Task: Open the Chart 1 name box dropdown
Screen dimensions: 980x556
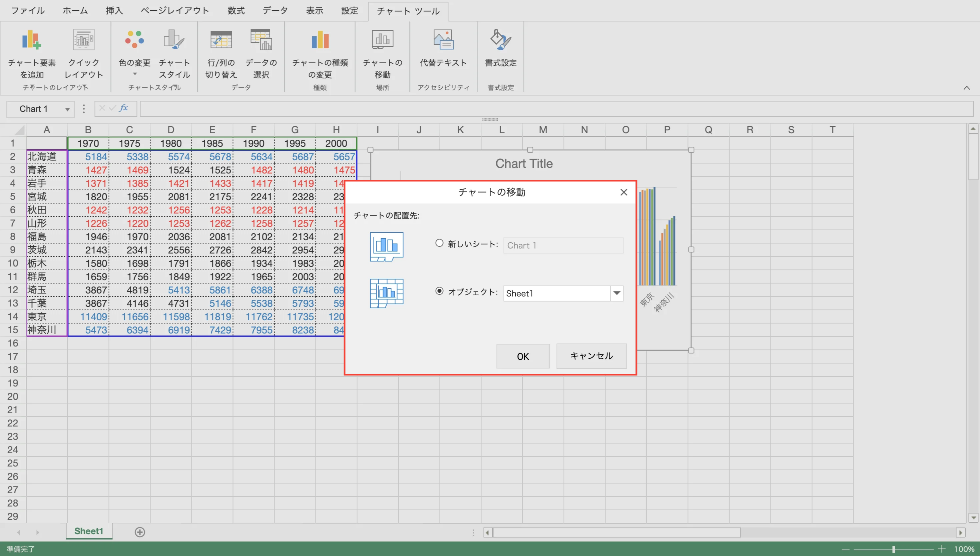Action: click(67, 110)
